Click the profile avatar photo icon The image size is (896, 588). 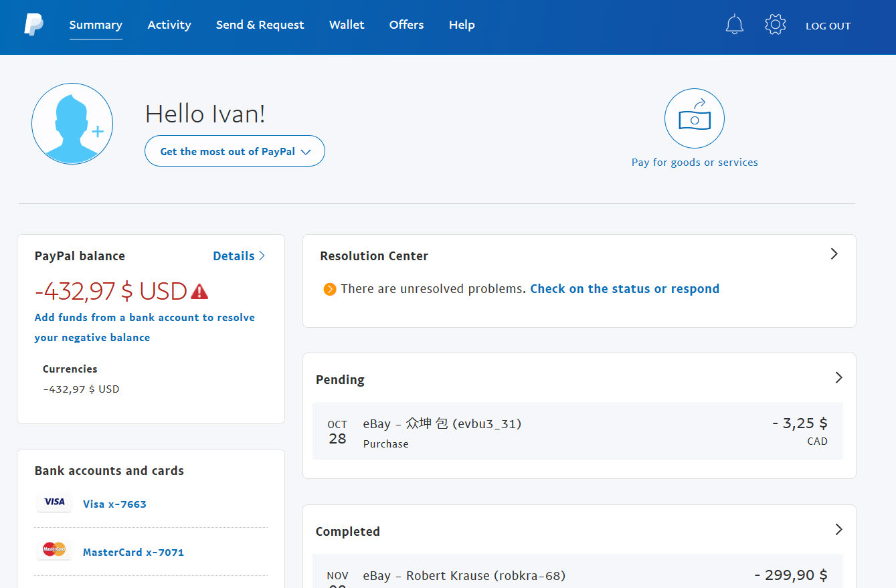pos(72,124)
